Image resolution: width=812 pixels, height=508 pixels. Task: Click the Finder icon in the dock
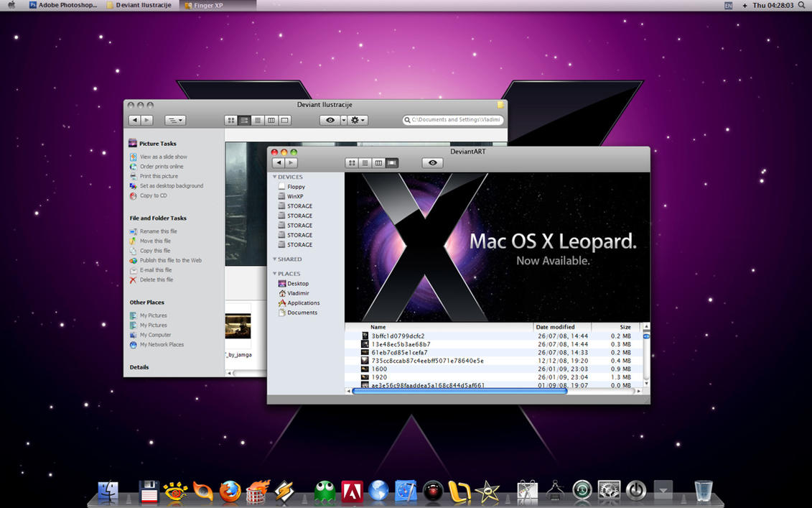click(108, 491)
